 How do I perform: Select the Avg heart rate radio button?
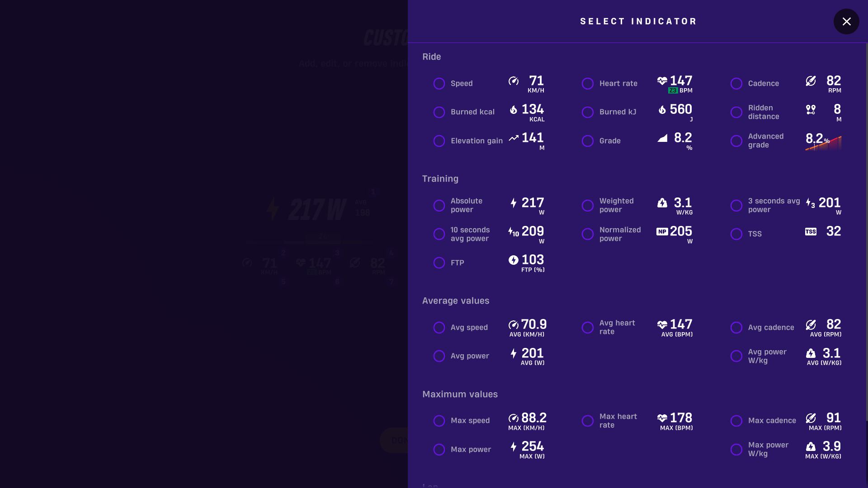click(x=588, y=328)
